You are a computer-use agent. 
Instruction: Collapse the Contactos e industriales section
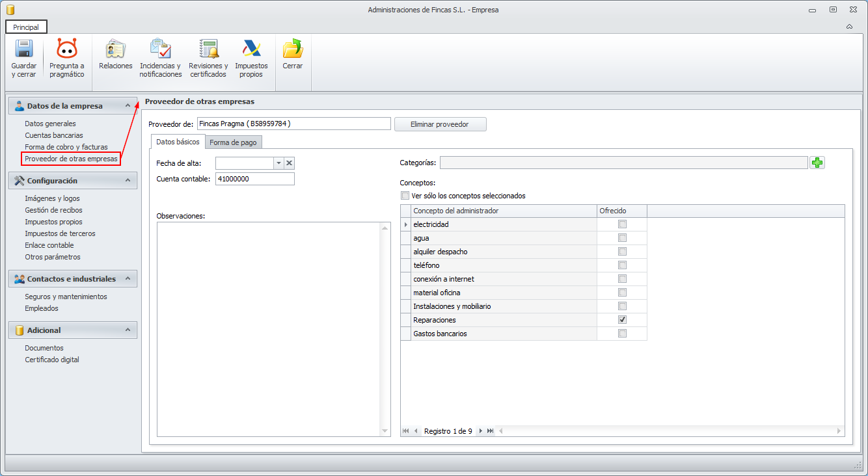coord(128,279)
